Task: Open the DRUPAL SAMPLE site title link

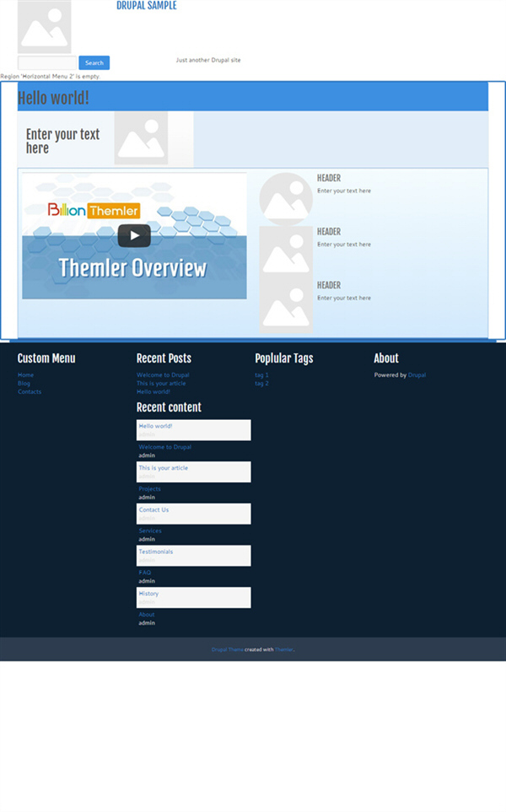Action: click(x=147, y=6)
